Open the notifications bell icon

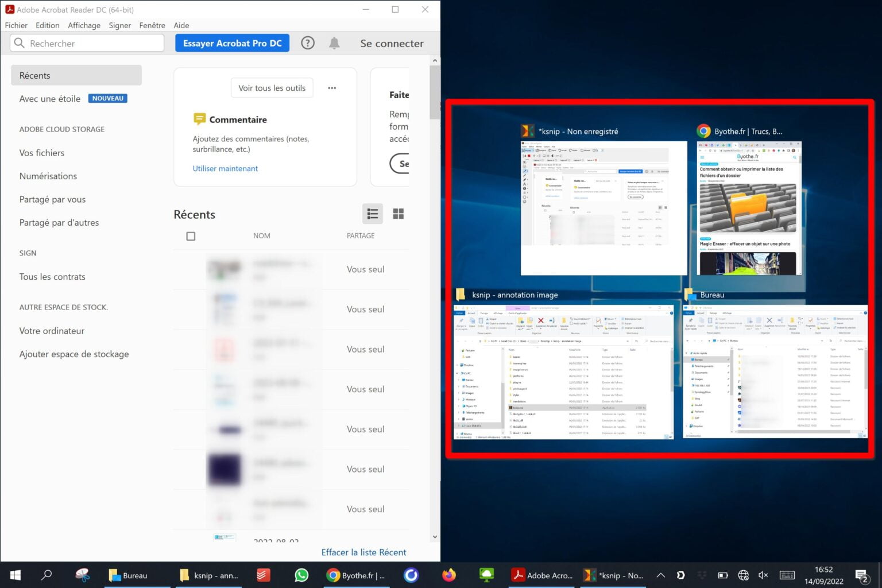334,42
